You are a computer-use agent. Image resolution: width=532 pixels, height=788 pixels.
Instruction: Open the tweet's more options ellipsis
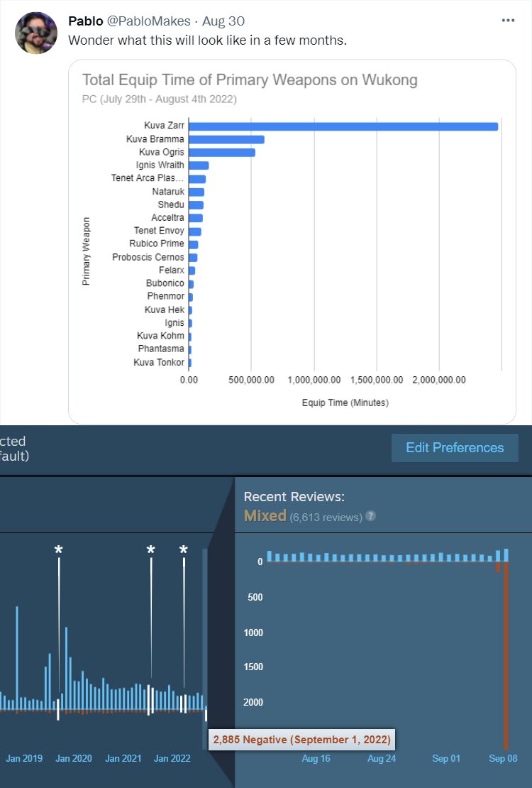(508, 21)
